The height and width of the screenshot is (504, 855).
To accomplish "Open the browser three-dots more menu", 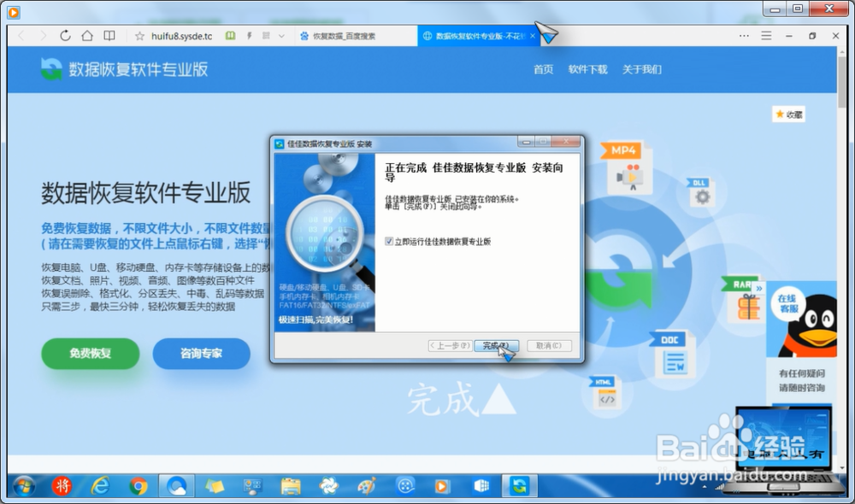I will pos(744,36).
